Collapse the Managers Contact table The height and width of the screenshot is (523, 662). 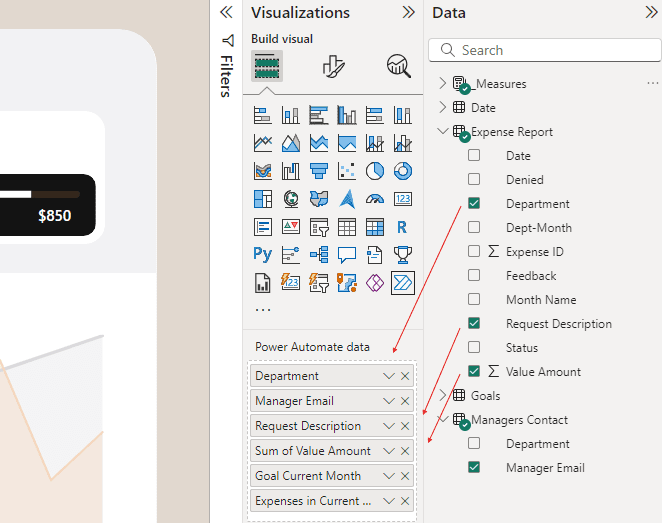(x=442, y=419)
